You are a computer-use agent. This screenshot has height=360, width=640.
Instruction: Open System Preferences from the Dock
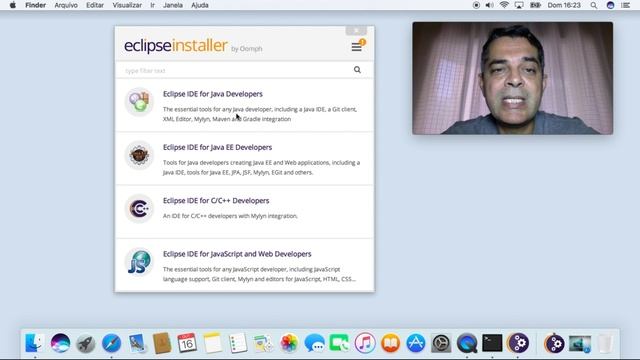(441, 343)
